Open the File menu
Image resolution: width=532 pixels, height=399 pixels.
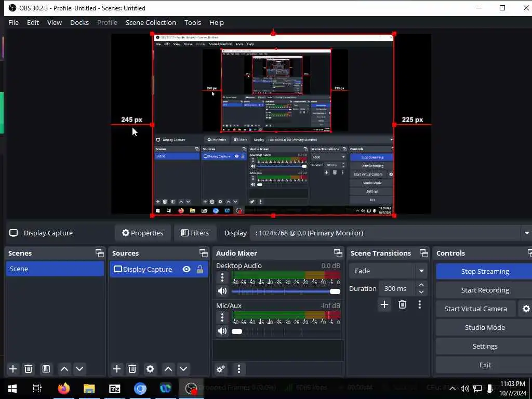click(14, 22)
